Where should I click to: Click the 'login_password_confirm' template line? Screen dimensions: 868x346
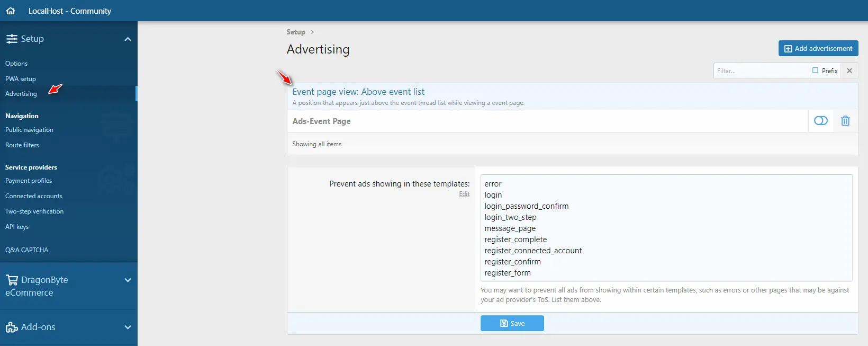point(526,206)
